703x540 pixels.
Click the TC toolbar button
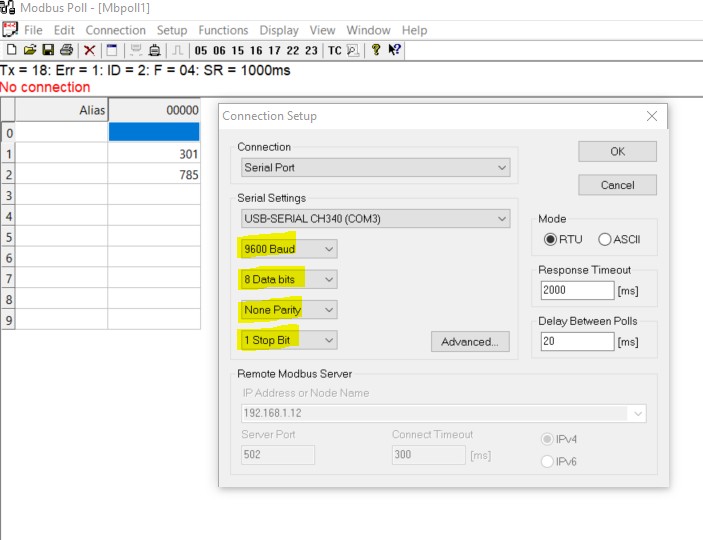[334, 50]
